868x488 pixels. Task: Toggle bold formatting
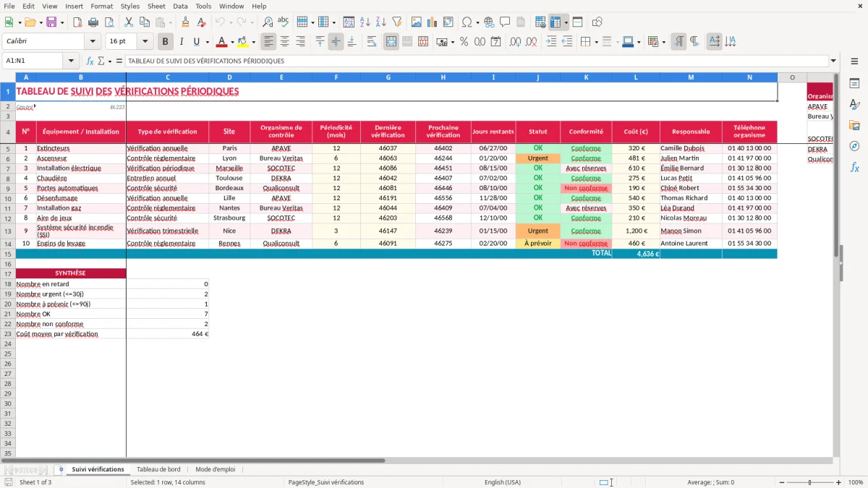pos(165,42)
